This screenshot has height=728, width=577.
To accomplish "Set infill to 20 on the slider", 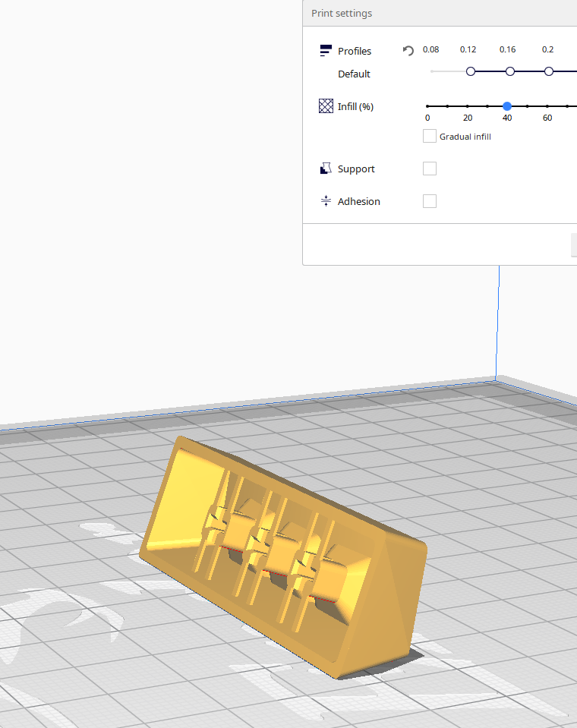I will point(468,106).
